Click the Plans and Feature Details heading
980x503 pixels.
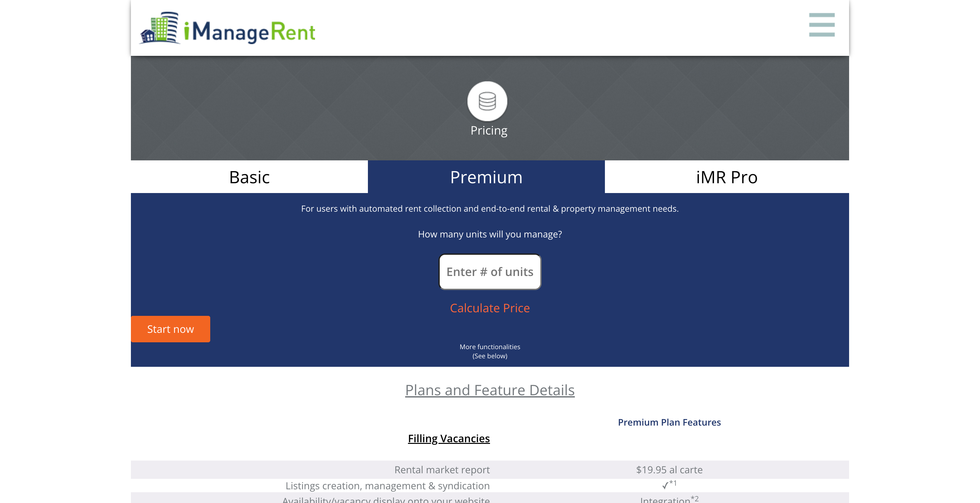click(x=490, y=390)
